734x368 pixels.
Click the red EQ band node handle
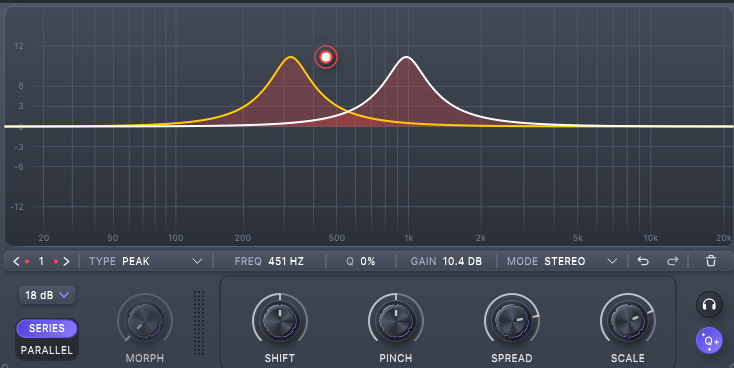[326, 57]
